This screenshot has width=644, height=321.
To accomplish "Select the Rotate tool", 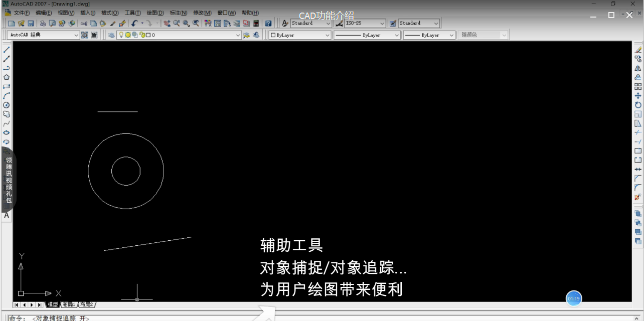I will tap(638, 104).
